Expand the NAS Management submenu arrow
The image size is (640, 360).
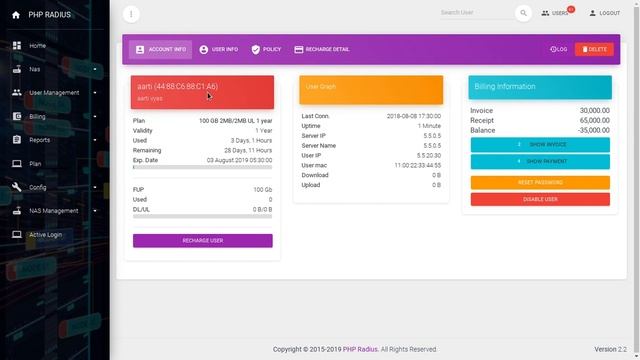coord(95,211)
